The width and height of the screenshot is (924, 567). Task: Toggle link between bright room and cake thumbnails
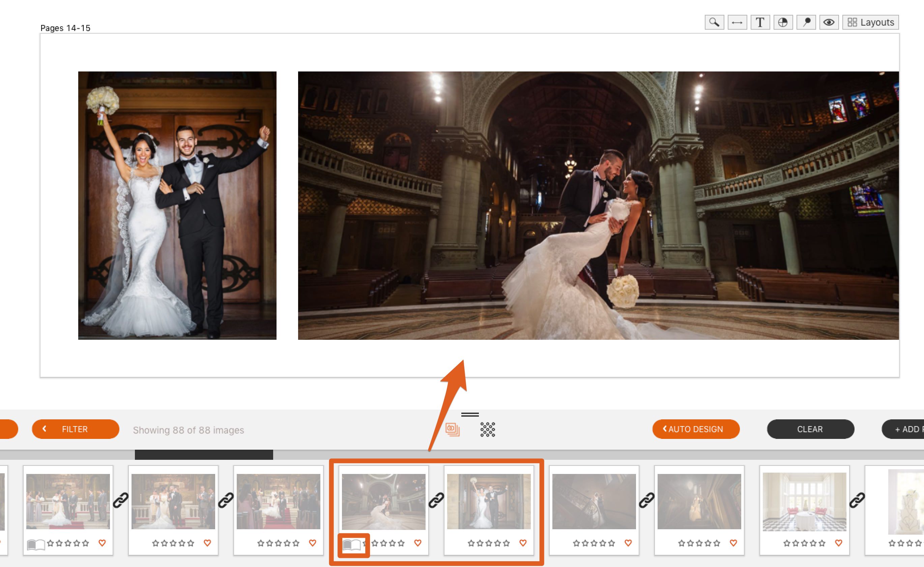click(857, 500)
